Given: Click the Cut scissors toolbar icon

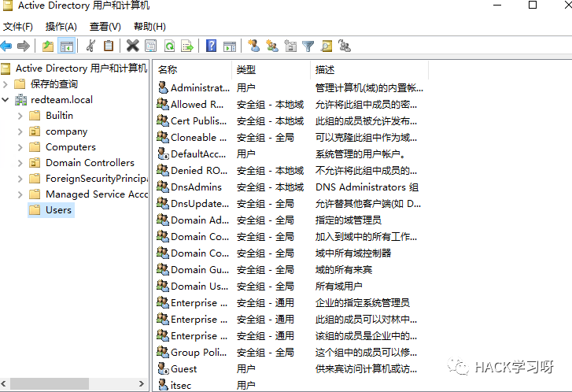Looking at the screenshot, I should (x=90, y=46).
